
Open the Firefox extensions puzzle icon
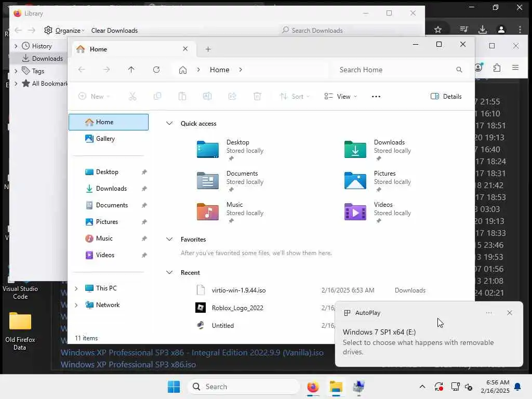[497, 68]
